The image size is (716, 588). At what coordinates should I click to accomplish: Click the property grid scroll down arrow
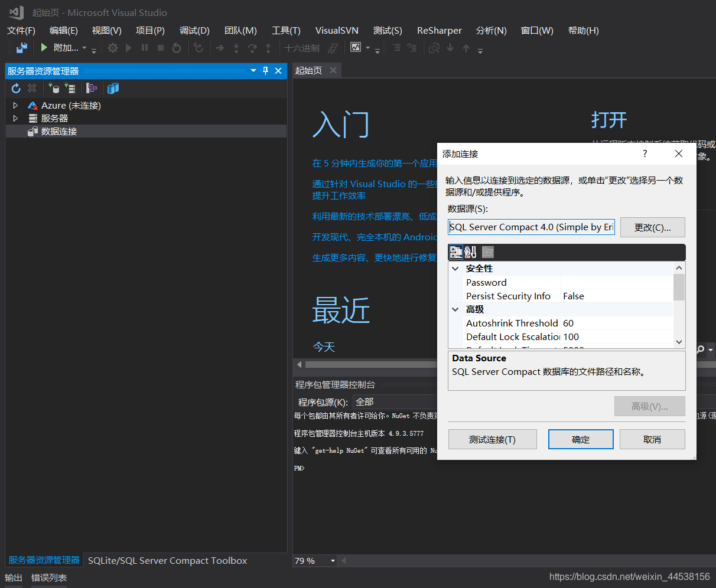click(x=679, y=342)
